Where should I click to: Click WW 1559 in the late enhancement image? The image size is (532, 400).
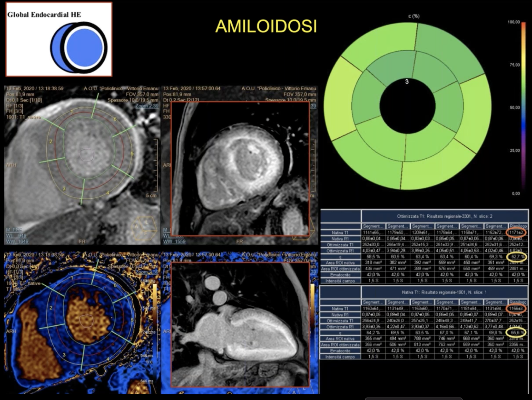point(174,242)
